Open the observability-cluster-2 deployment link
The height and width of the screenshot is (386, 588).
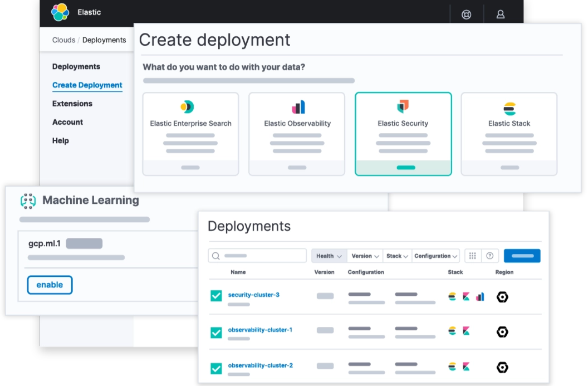pyautogui.click(x=260, y=365)
